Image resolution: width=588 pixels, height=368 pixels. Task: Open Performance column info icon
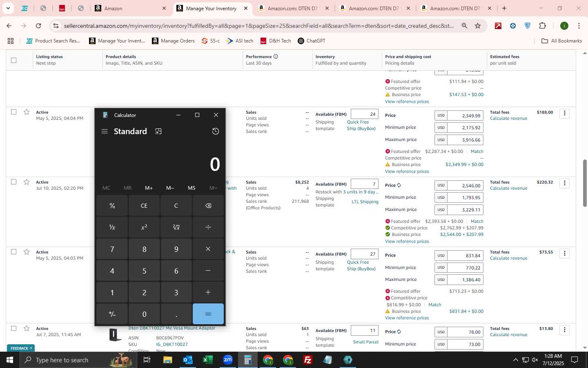pos(276,56)
